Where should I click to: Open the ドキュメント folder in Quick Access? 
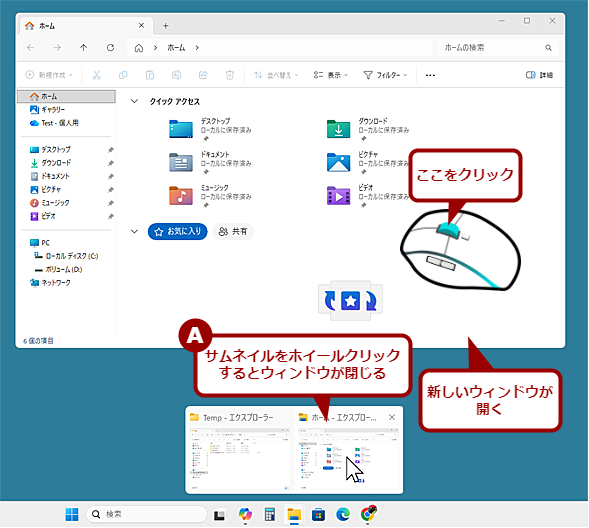[210, 163]
